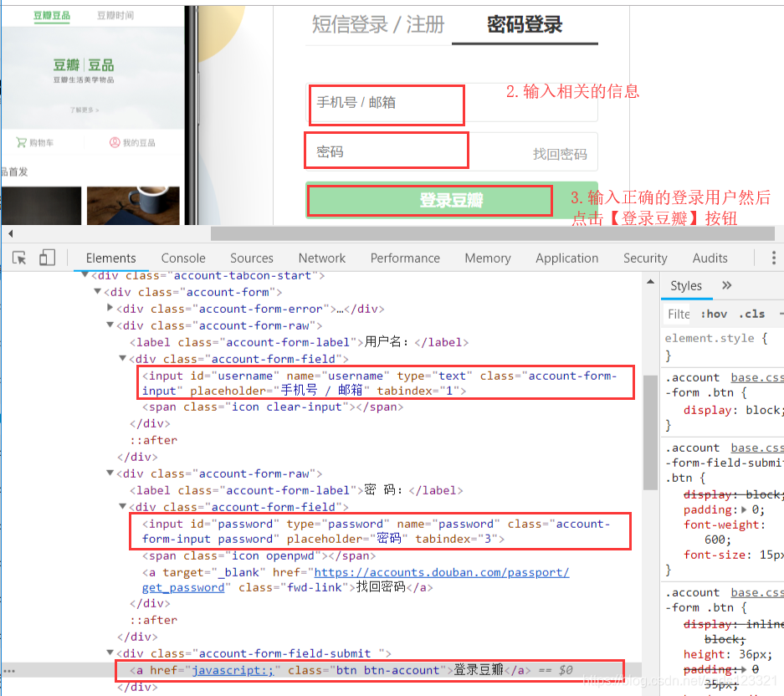Open the Memory tab
784x696 pixels.
[x=488, y=258]
